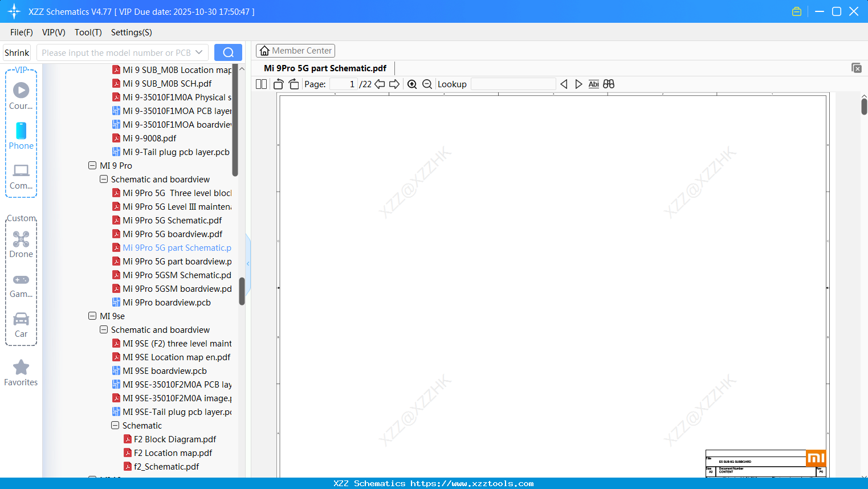Screen dimensions: 868x489
Task: Go to the previous page arrow
Action: coord(380,84)
